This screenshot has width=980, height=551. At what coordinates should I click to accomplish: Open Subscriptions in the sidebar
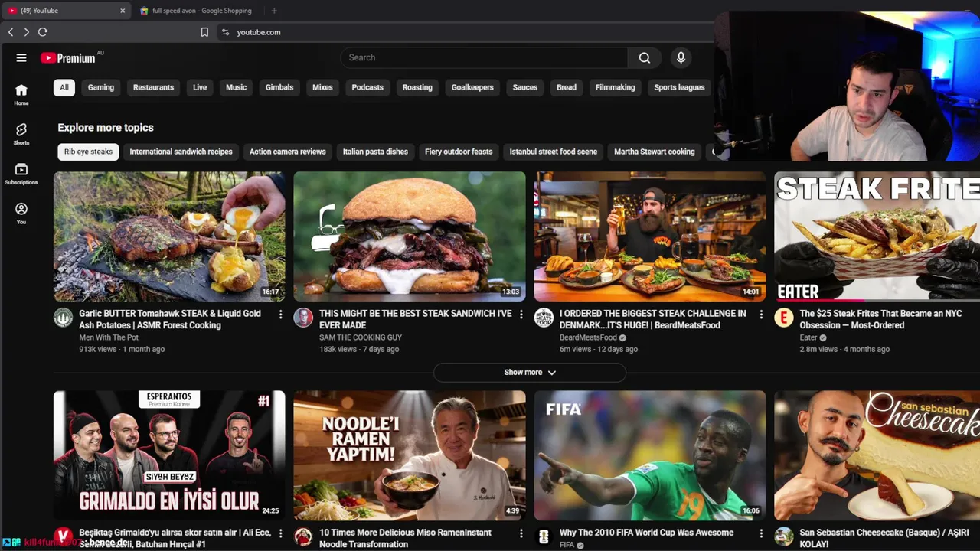(21, 174)
